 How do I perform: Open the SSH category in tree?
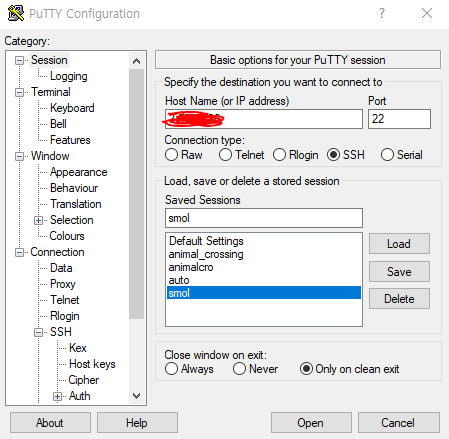pyautogui.click(x=61, y=332)
